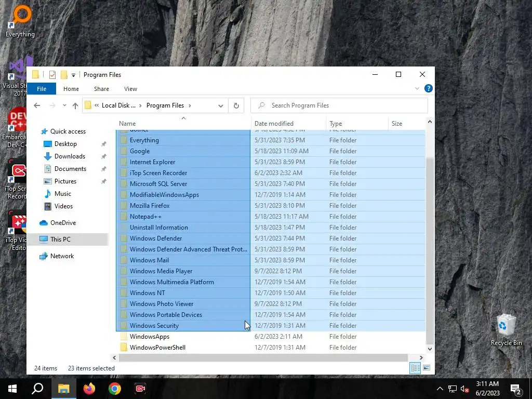
Task: Select the iTop Screen Recorder folder row
Action: coord(270,173)
